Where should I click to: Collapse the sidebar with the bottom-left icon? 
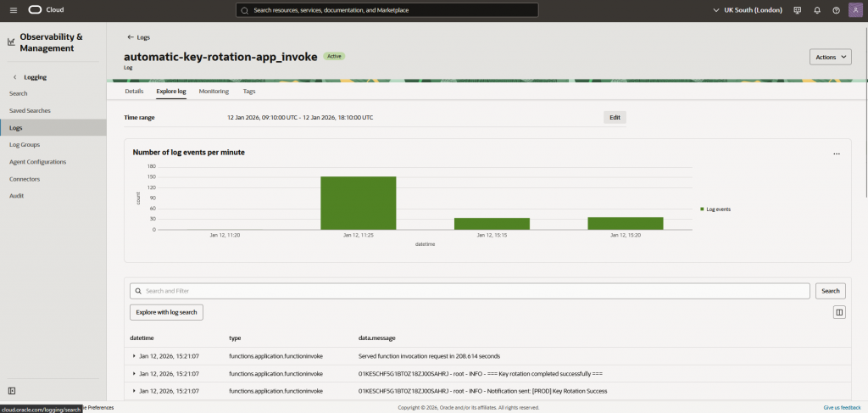pyautogui.click(x=12, y=390)
